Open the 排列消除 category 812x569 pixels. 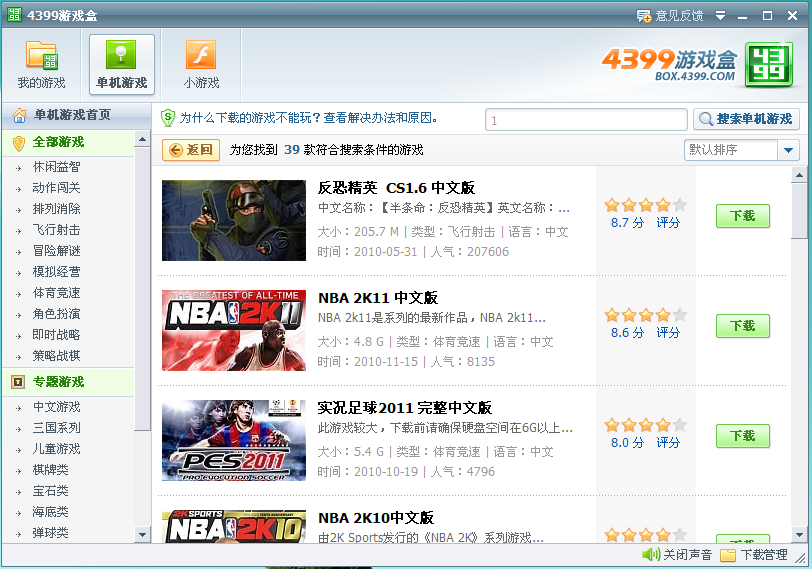(x=56, y=209)
